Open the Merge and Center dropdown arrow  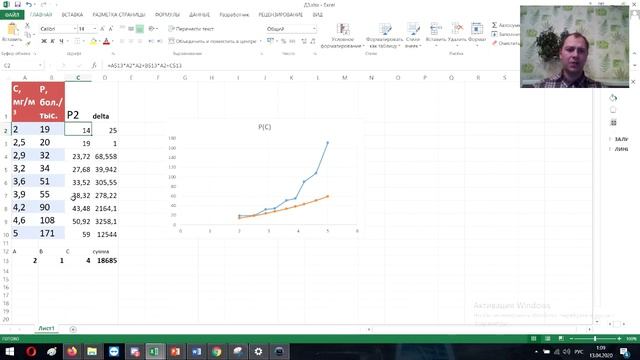pos(260,41)
